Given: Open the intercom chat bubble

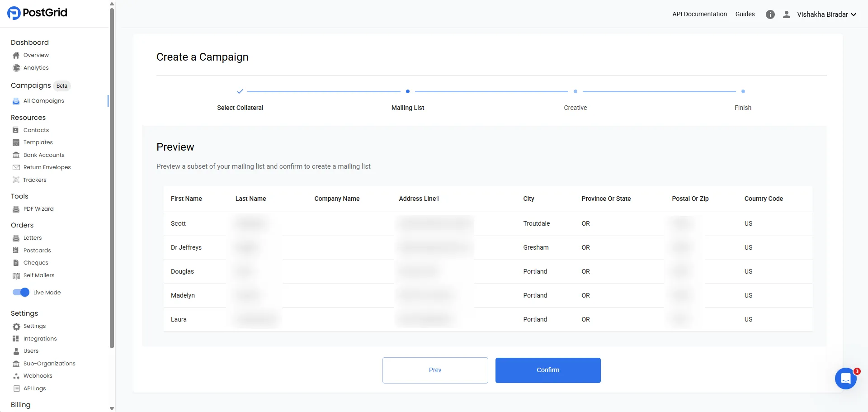Looking at the screenshot, I should pos(846,378).
